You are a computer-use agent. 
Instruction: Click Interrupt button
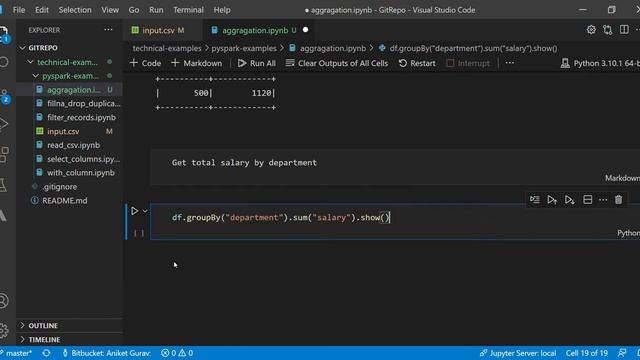tap(468, 63)
